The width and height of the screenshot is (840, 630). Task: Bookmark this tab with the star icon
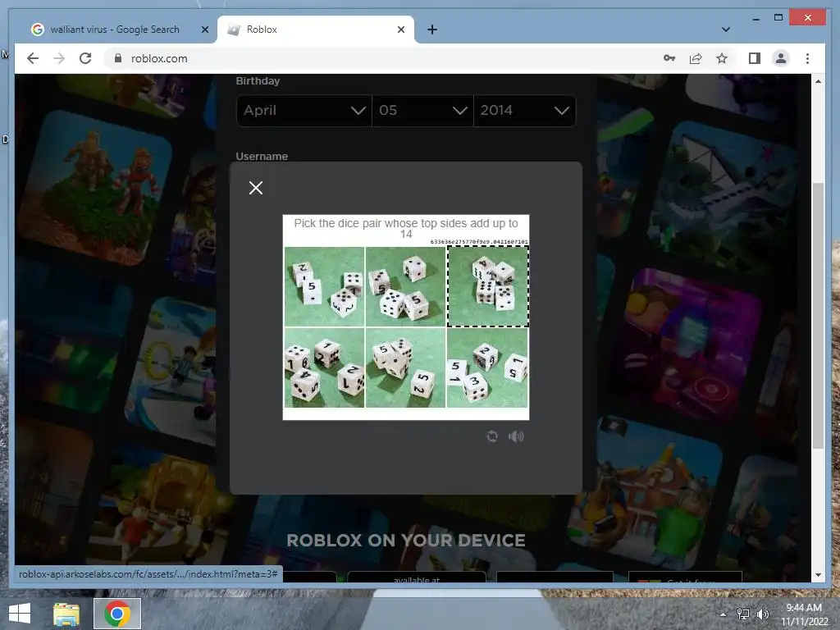[x=722, y=58]
